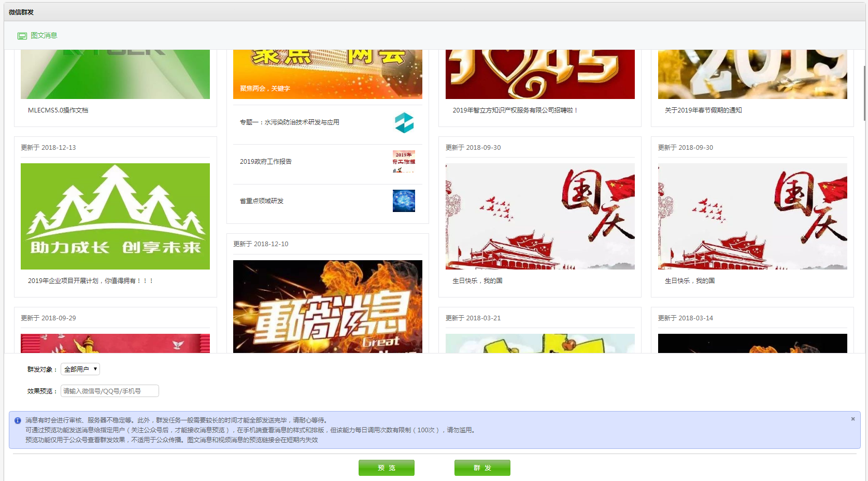Open the 图文消息 tab
The height and width of the screenshot is (481, 868).
[37, 36]
